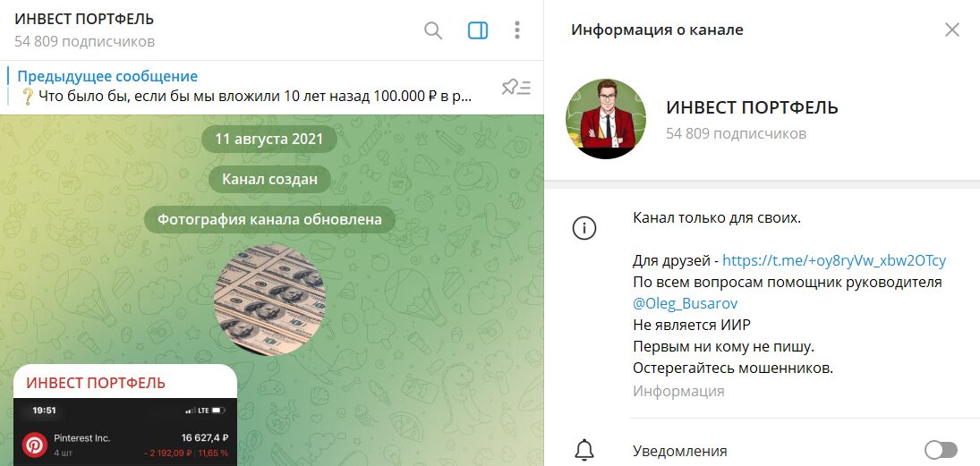Jump to the pinned Предыдущее сообщение
This screenshot has height=466, width=980.
[x=250, y=87]
